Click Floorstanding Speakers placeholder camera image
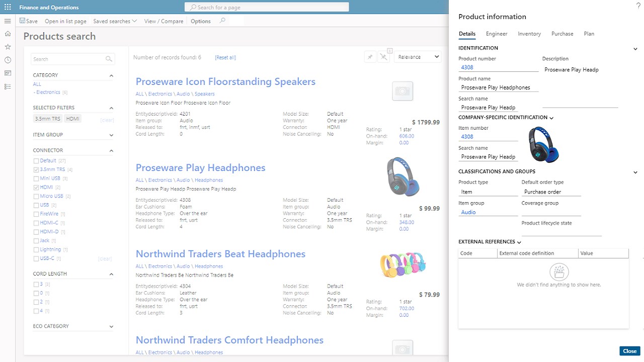This screenshot has width=644, height=362. click(x=402, y=91)
